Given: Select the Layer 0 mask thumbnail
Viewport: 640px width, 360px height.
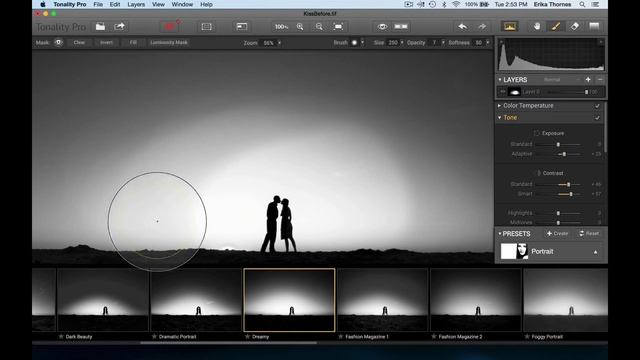Looking at the screenshot, I should [x=514, y=92].
